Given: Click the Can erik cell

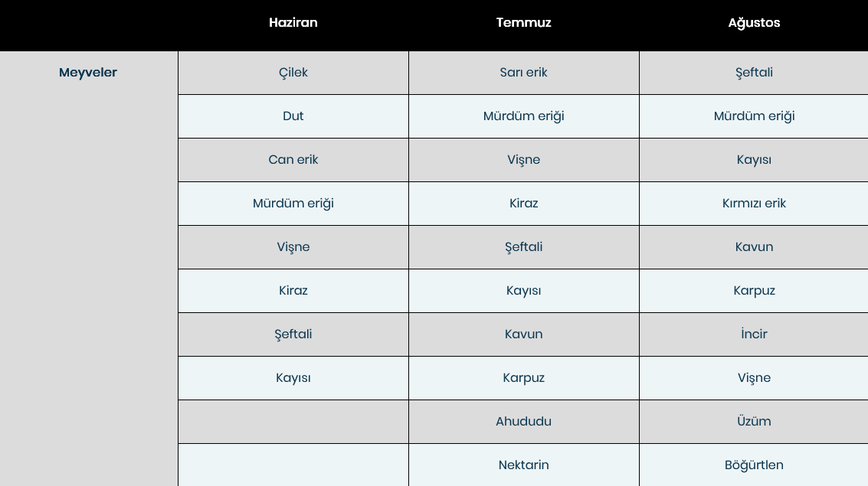Looking at the screenshot, I should pyautogui.click(x=293, y=160).
